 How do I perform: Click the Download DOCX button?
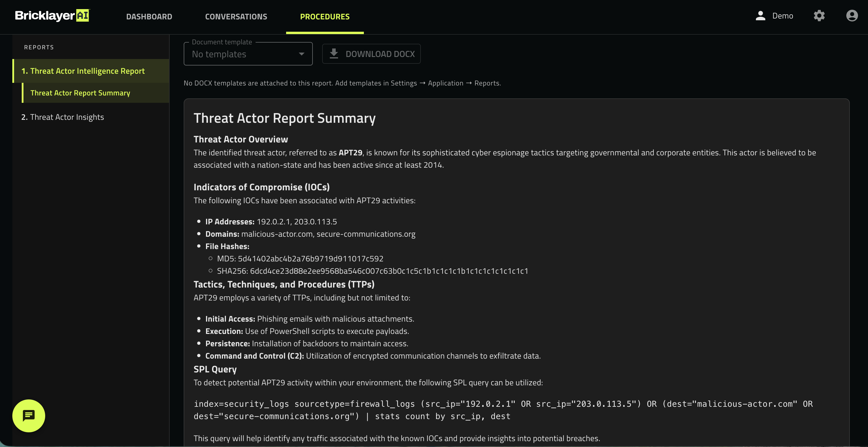click(371, 54)
